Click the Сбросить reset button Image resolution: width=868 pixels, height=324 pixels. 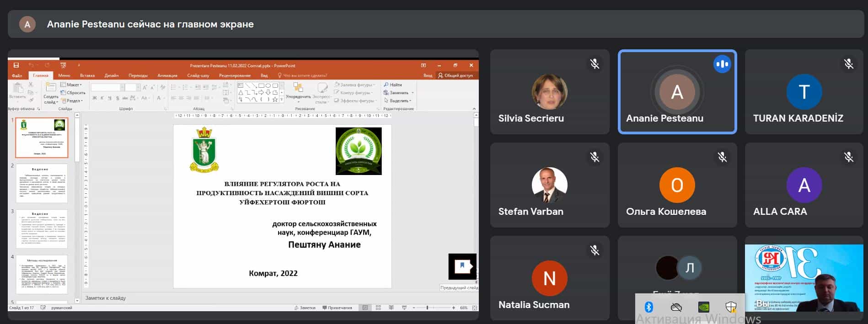(73, 93)
